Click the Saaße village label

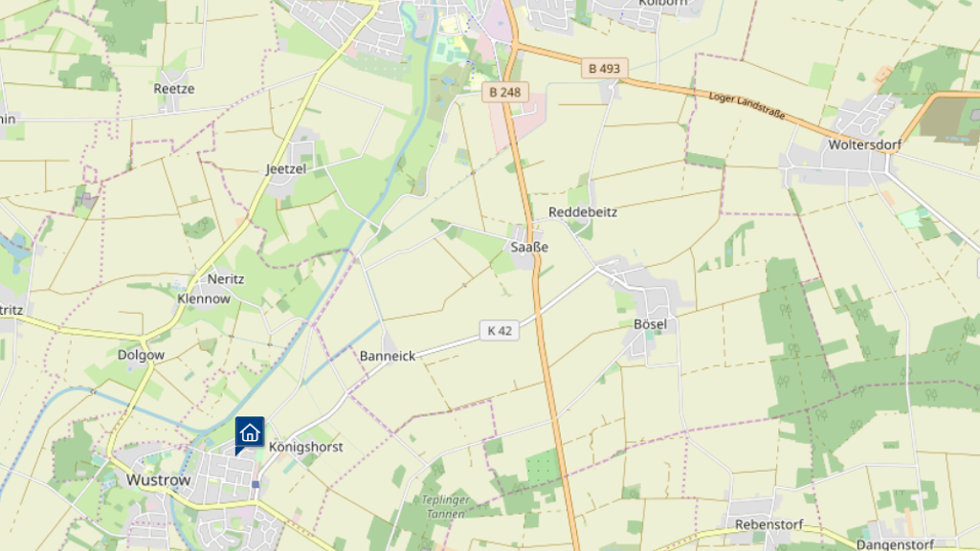click(529, 247)
